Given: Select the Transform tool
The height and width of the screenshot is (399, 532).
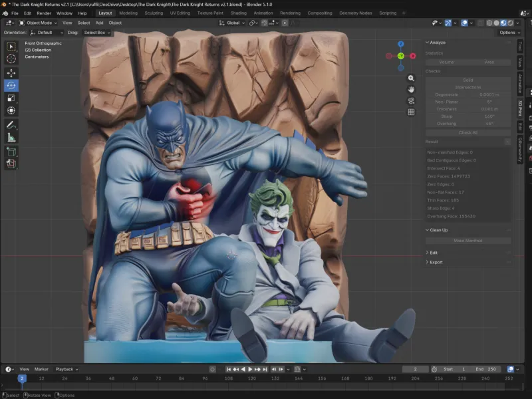Looking at the screenshot, I should (11, 110).
